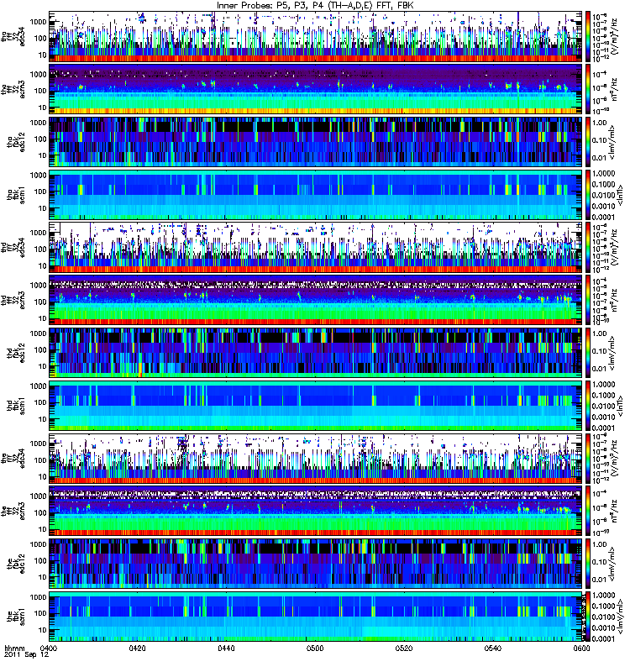The image size is (630, 672).
Task: Click the color bar beside the fff edc34 panel
Action: 588,459
